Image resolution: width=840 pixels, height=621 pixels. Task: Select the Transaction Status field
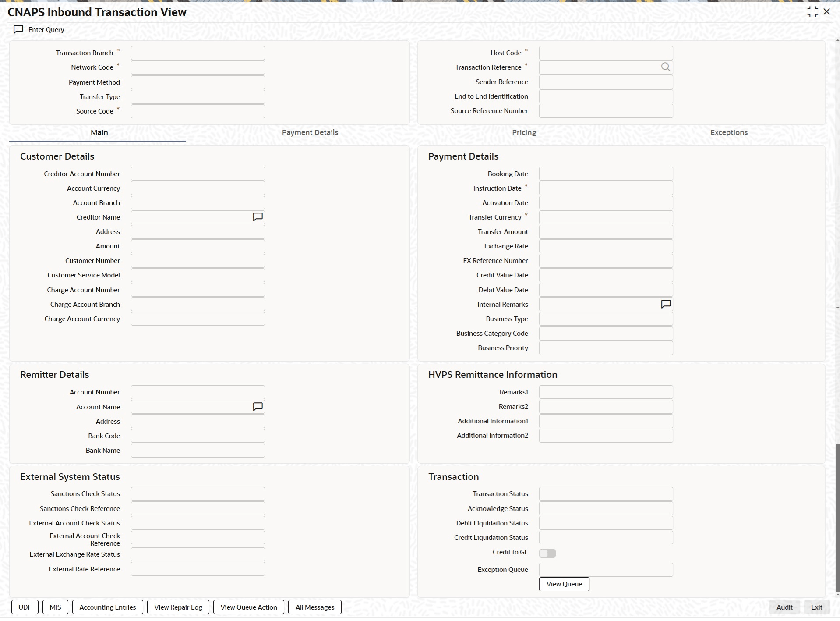606,494
